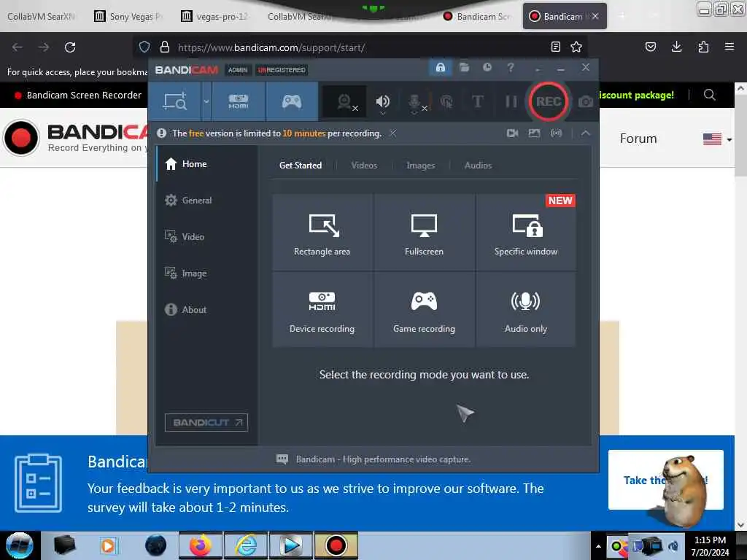Open Forum link on Bandicam website
The height and width of the screenshot is (560, 747).
638,139
